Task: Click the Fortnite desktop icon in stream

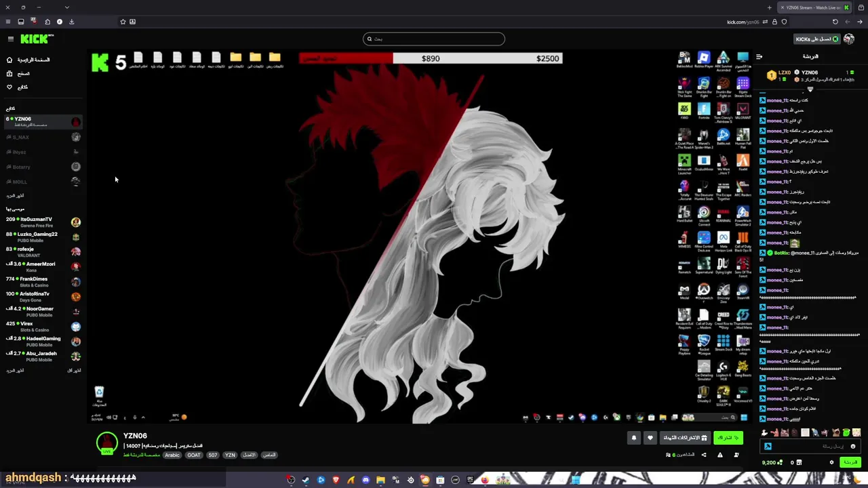Action: tap(704, 111)
